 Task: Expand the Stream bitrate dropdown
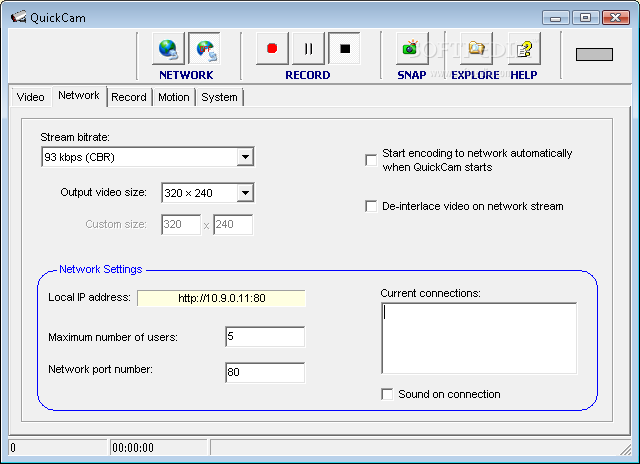(245, 157)
